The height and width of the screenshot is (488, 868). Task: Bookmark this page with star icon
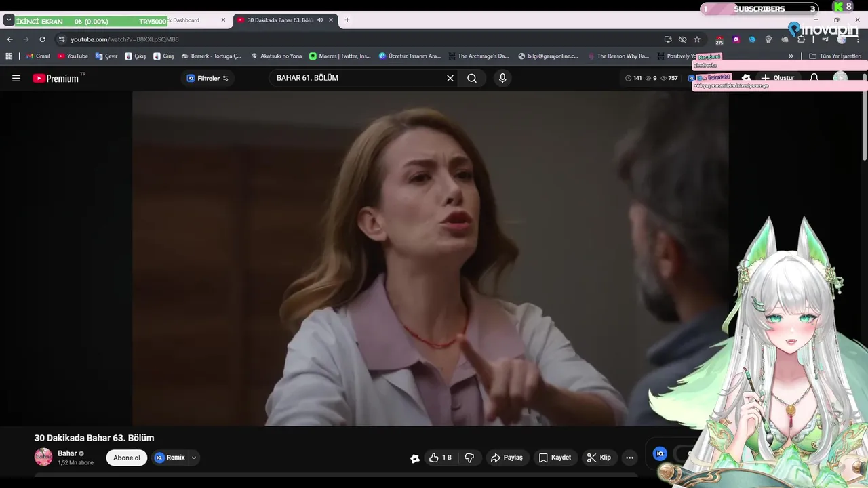coord(696,39)
